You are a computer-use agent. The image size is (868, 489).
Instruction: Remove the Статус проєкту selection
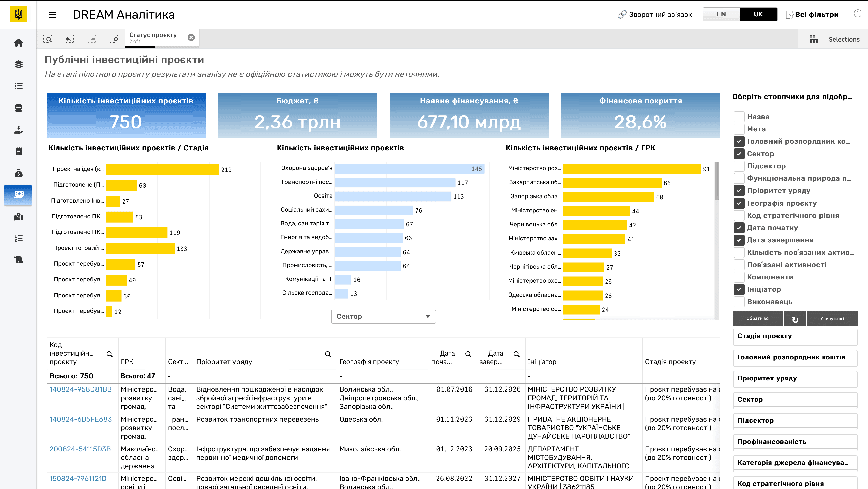[x=191, y=37]
